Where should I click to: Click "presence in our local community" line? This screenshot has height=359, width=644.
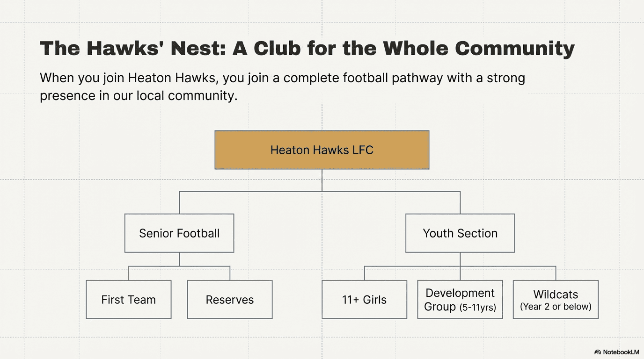pyautogui.click(x=139, y=95)
